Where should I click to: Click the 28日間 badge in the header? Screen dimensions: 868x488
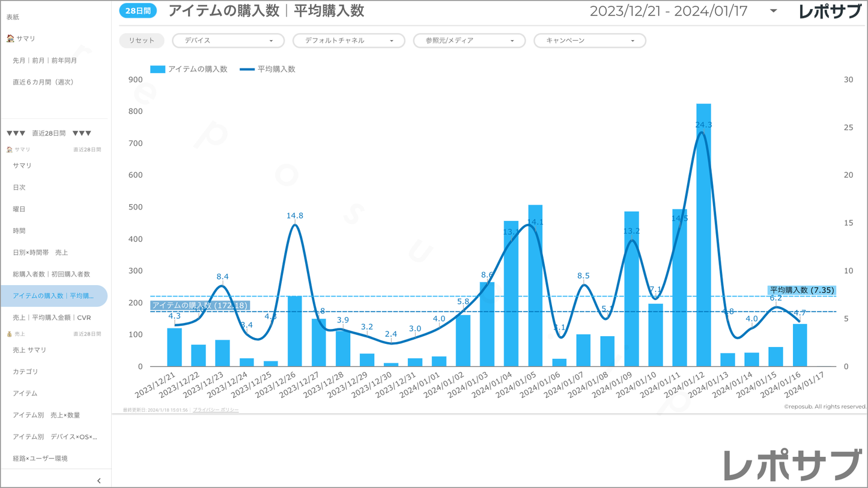138,11
